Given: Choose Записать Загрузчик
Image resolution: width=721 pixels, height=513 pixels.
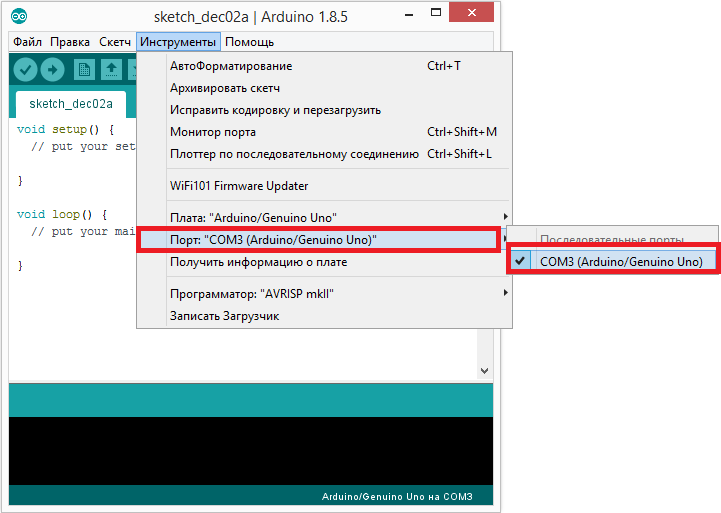Looking at the screenshot, I should tap(325, 316).
